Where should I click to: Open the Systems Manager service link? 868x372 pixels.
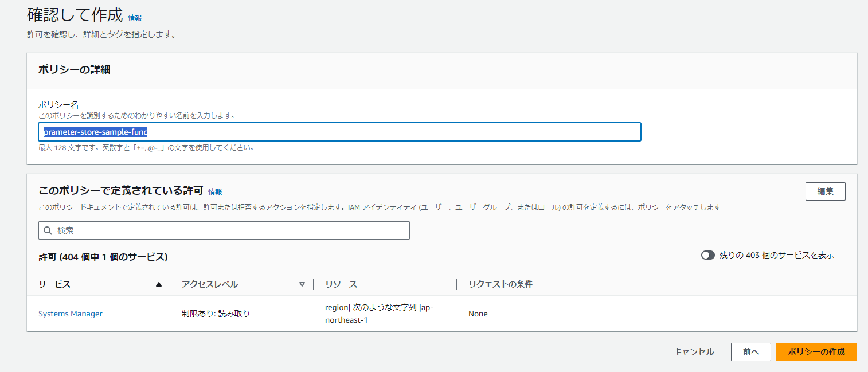coord(71,314)
